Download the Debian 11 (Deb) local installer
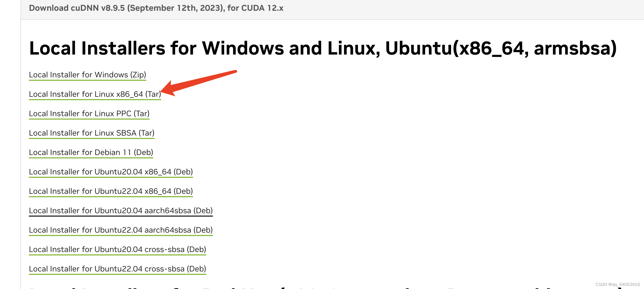644x289 pixels. coord(91,152)
